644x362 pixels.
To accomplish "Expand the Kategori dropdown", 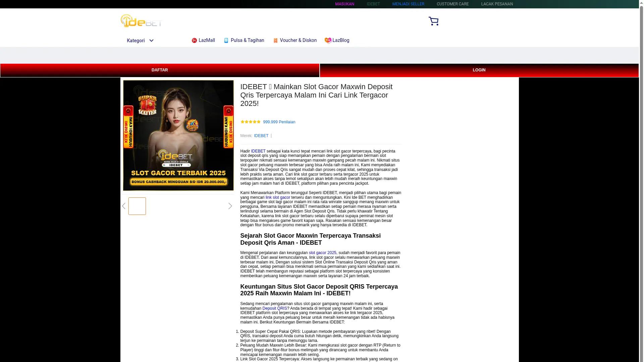I will point(136,41).
